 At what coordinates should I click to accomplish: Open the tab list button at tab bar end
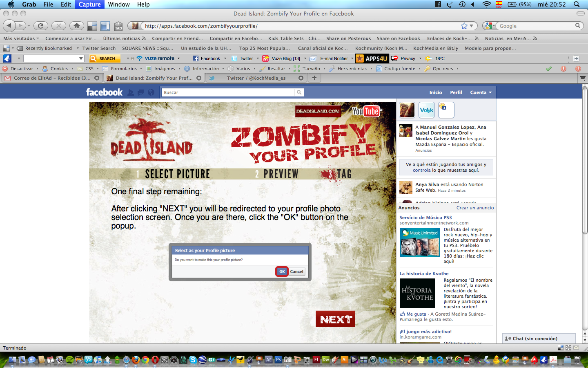(x=583, y=78)
